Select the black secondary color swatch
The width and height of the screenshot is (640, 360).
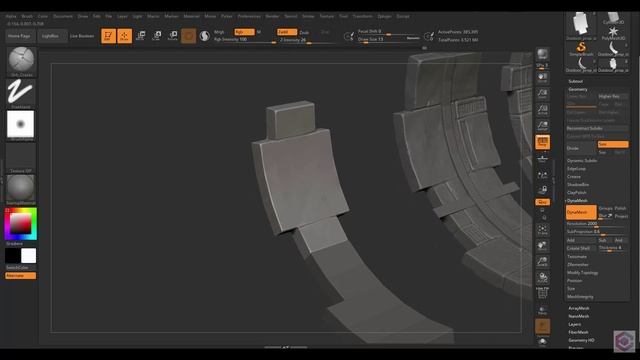click(13, 256)
